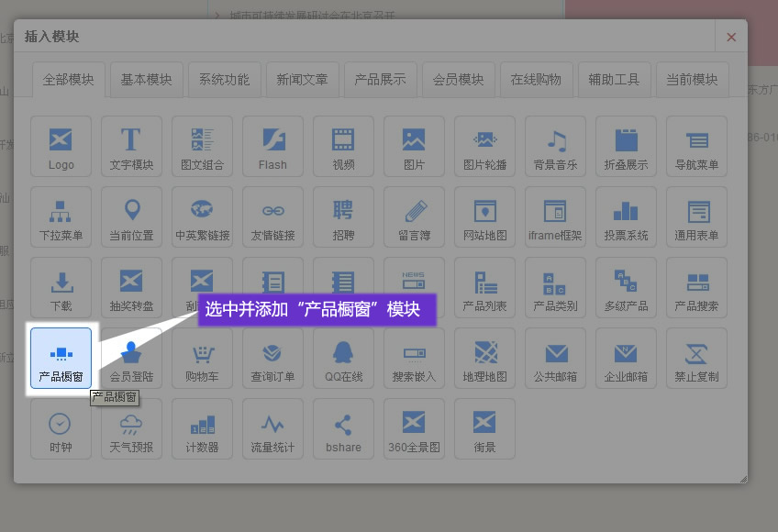Pick the 留言簿 guestbook module
The width and height of the screenshot is (778, 532).
[414, 216]
